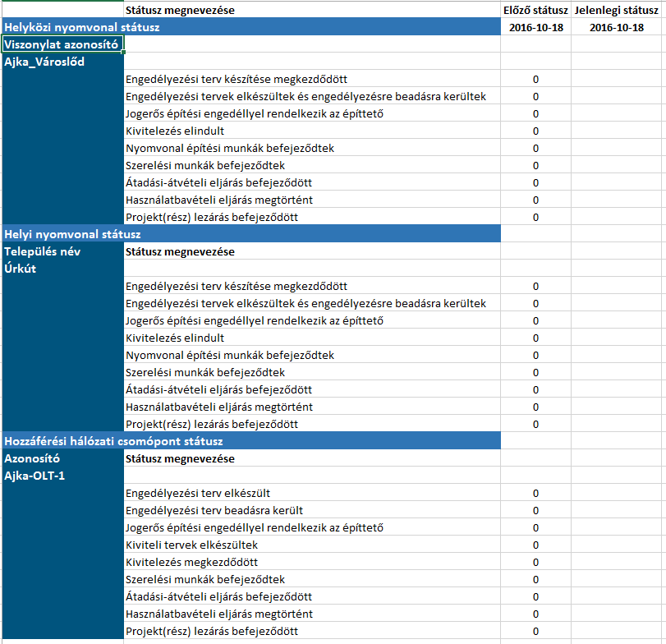Screen dimensions: 666x644
Task: Click 'Használatbavételi eljárás megtörtént' in Ajka-OLT-1 section
Action: [312, 614]
